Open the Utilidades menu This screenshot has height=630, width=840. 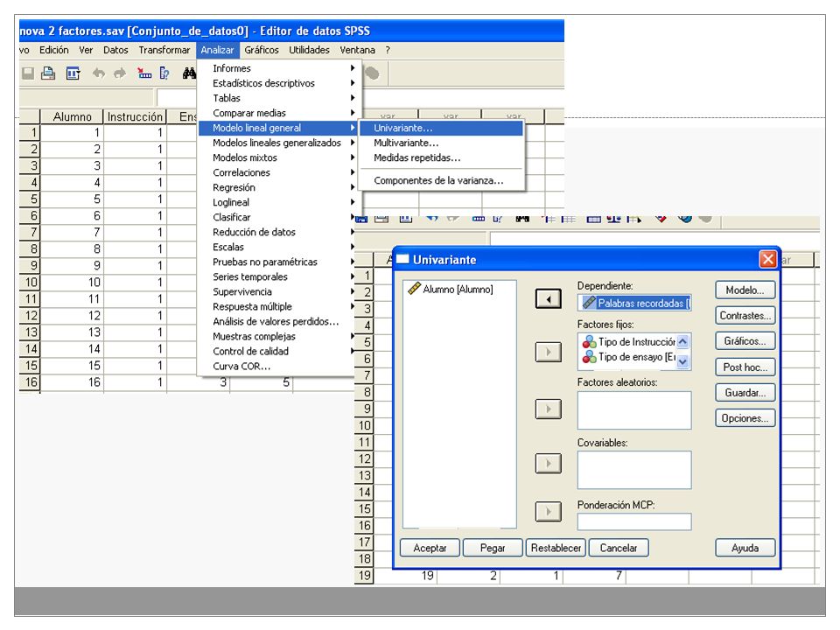(309, 50)
